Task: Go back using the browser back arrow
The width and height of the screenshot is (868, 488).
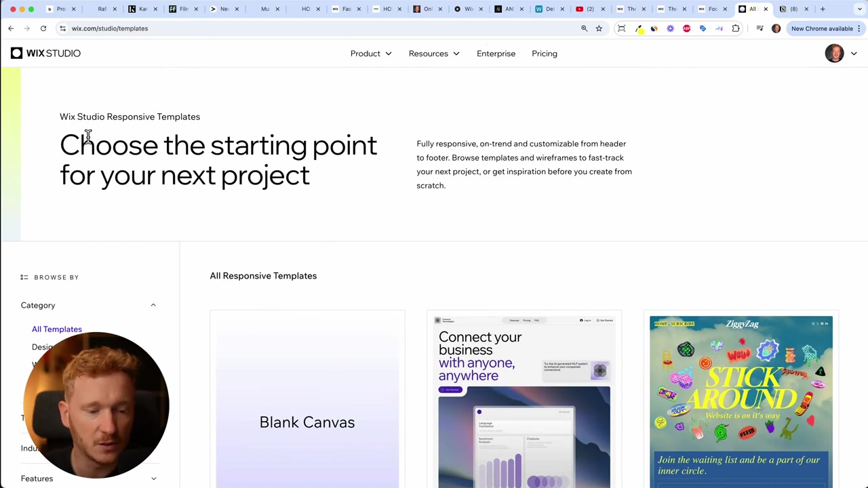Action: coord(11,28)
